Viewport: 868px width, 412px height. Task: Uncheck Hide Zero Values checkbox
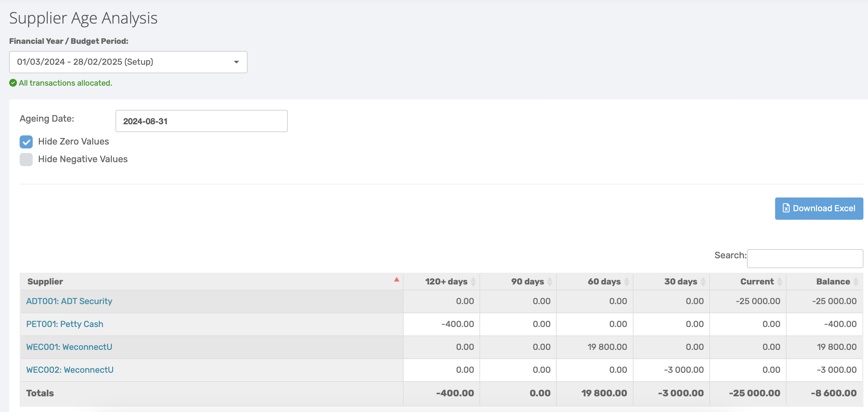26,142
